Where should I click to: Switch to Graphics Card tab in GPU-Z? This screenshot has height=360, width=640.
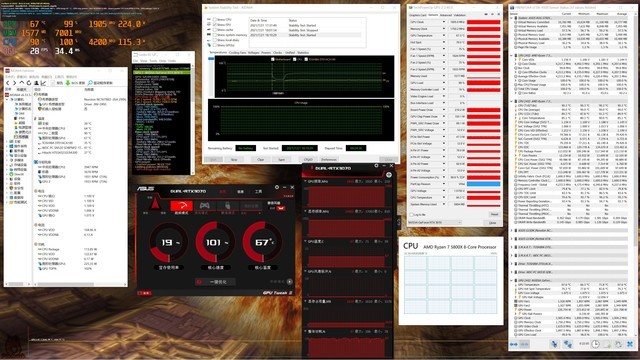tap(418, 15)
